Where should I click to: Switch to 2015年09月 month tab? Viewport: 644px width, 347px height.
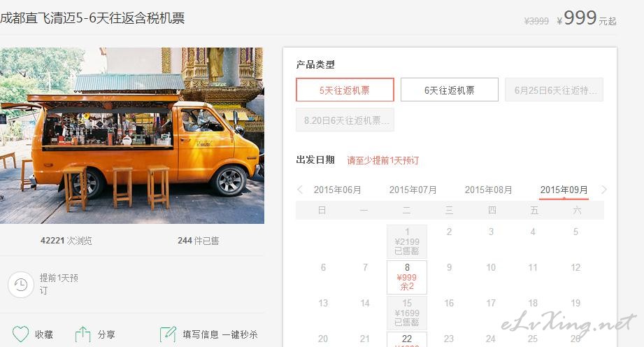click(x=564, y=190)
